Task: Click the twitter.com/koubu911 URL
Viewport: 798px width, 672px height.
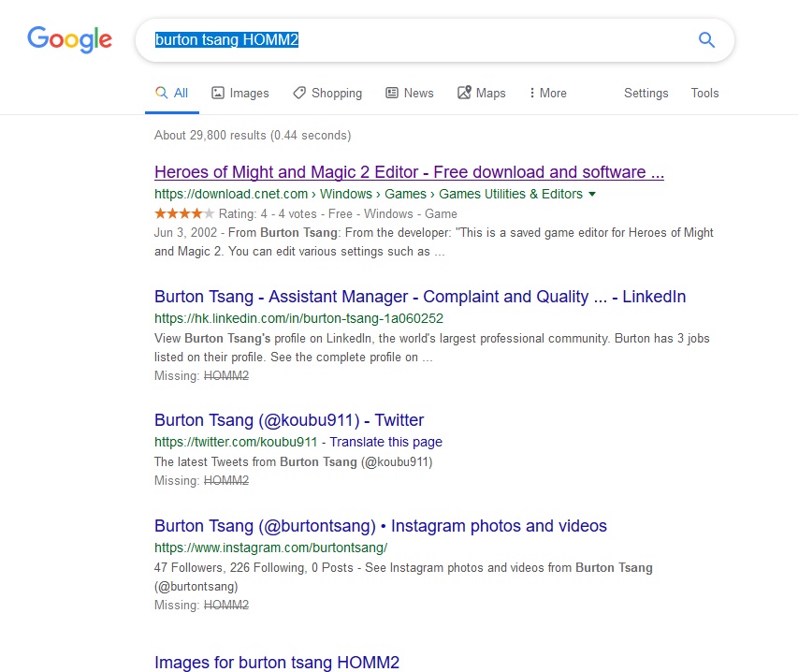Action: pyautogui.click(x=236, y=442)
